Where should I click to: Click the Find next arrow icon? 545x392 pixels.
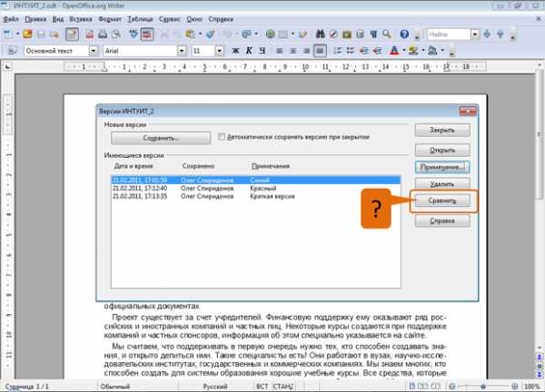tap(487, 34)
